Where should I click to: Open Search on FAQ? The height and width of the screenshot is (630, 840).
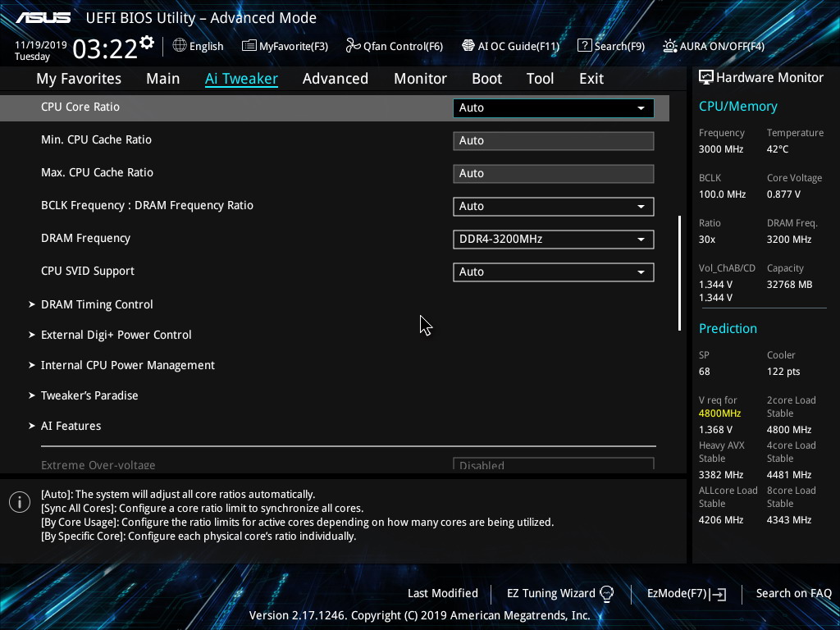pyautogui.click(x=794, y=594)
